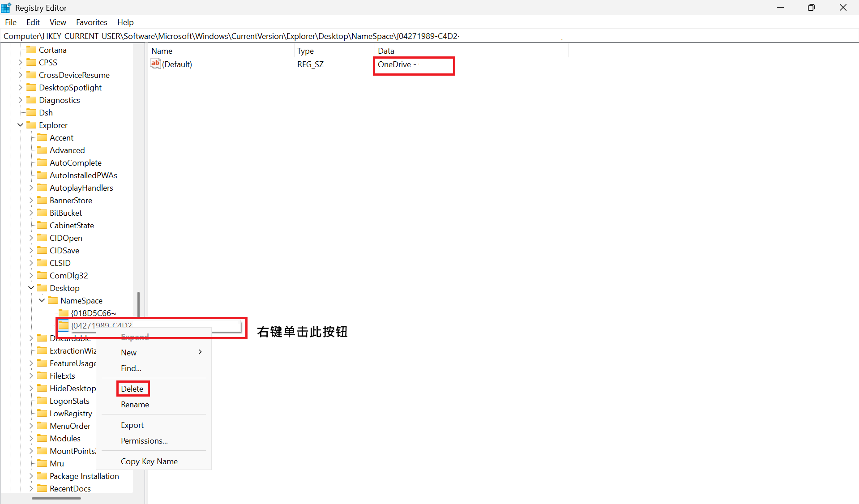Choose Delete in the context menu
Image resolution: width=859 pixels, height=504 pixels.
132,389
